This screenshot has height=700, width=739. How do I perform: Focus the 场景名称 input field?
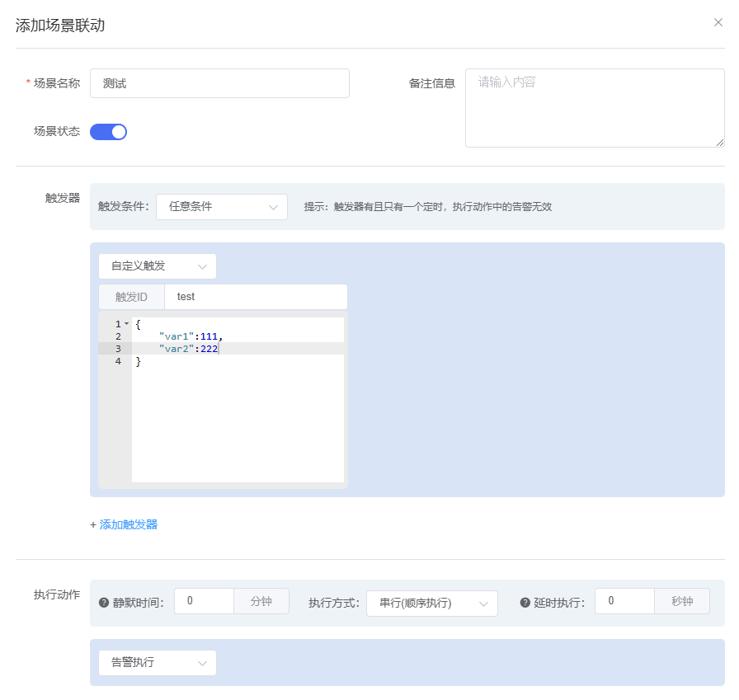pos(219,83)
